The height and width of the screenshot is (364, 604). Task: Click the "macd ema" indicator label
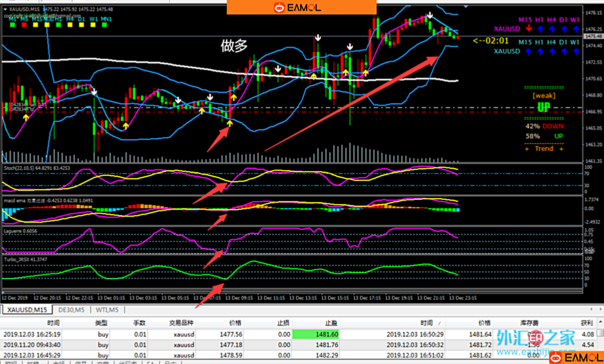point(13,200)
